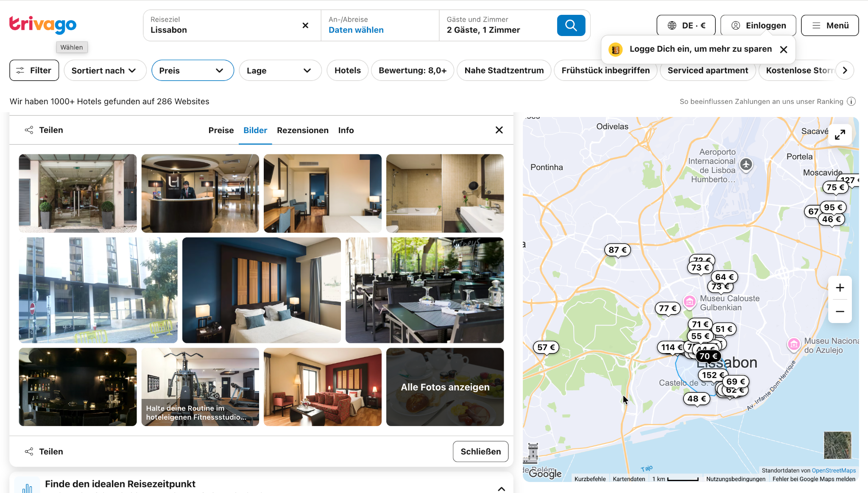Click the Museu Nacional do Azulejo marker
868x493 pixels.
794,344
